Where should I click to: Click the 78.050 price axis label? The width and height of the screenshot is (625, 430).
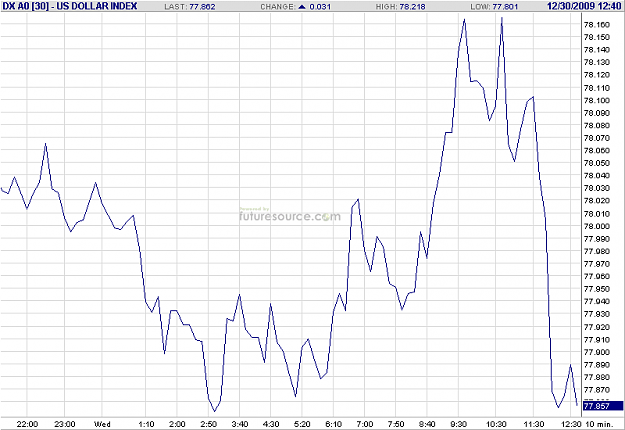tap(597, 163)
